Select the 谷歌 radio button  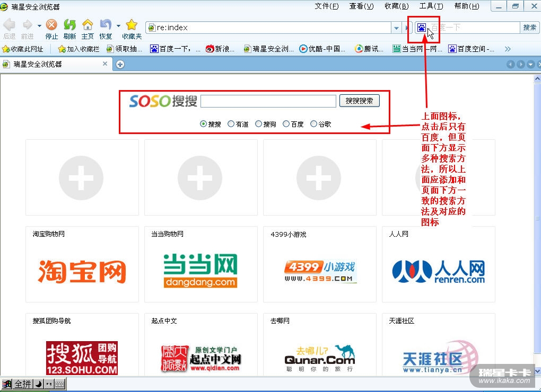click(313, 123)
